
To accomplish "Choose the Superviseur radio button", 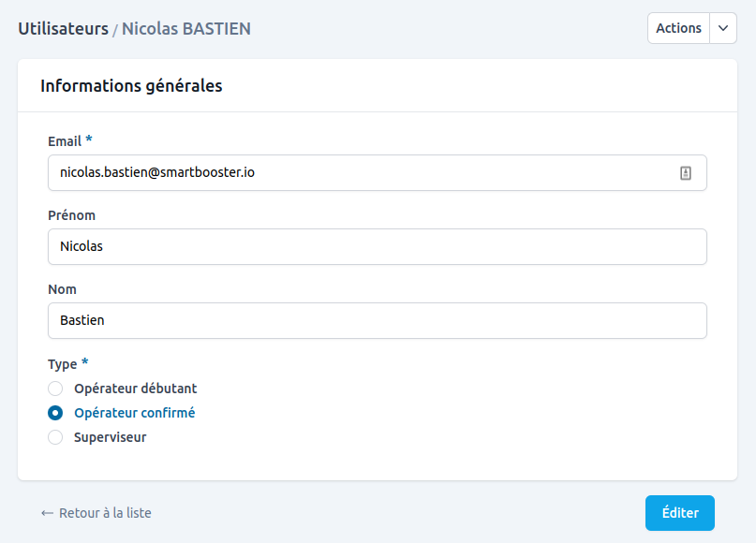I will (x=55, y=437).
